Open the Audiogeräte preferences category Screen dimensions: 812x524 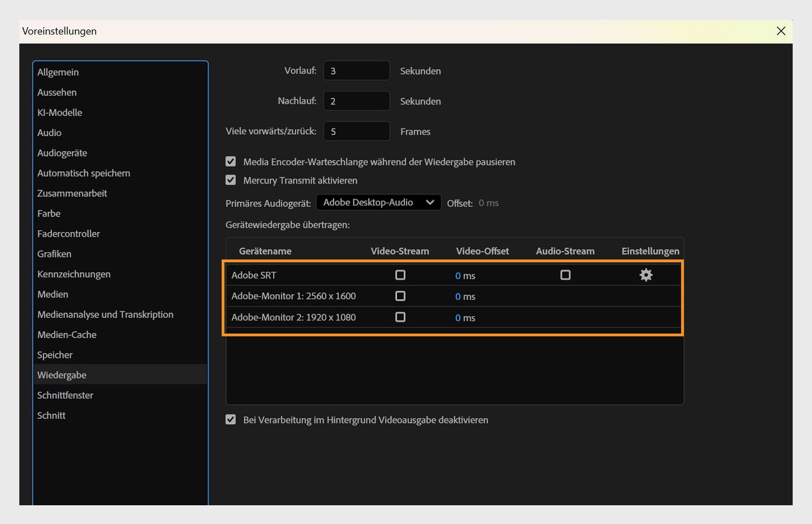coord(62,153)
